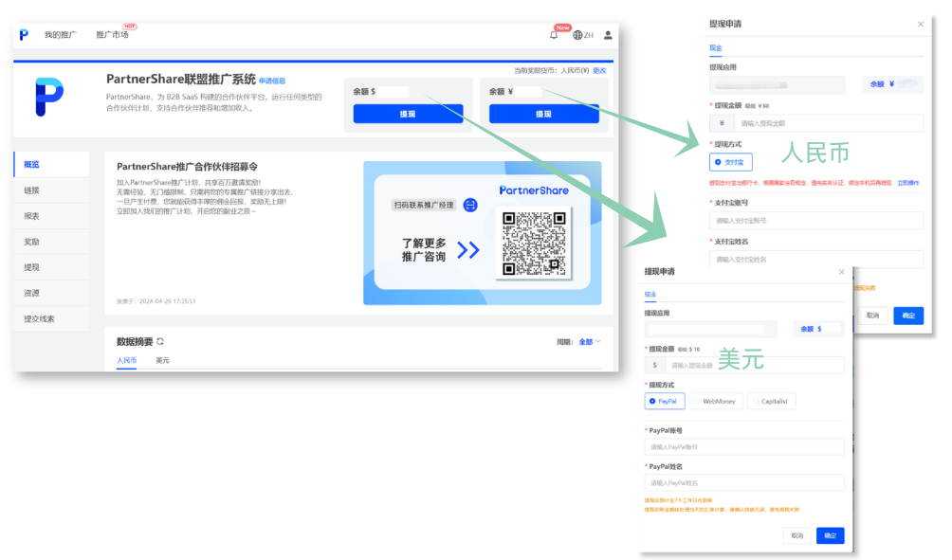Click the 申请信息 link

point(271,80)
